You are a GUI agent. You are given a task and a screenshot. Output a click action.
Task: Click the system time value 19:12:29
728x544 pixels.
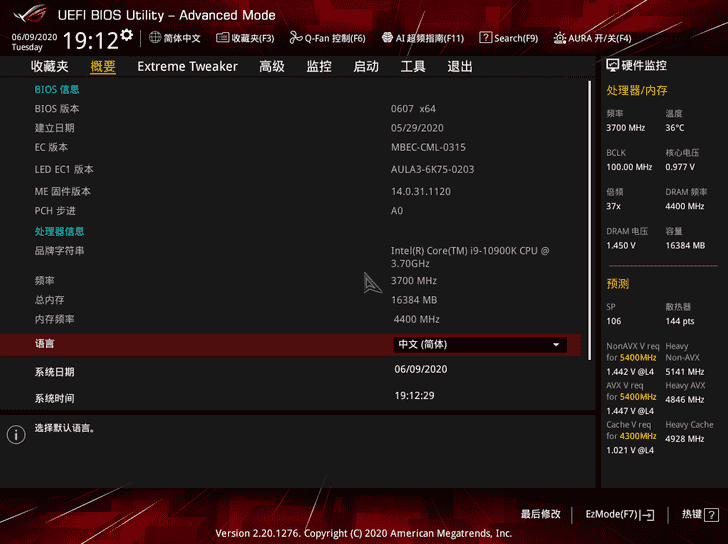[415, 396]
